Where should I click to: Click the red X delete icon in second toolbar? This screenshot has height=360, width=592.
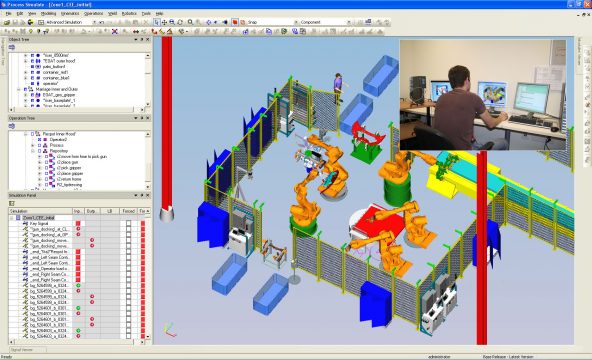115,32
